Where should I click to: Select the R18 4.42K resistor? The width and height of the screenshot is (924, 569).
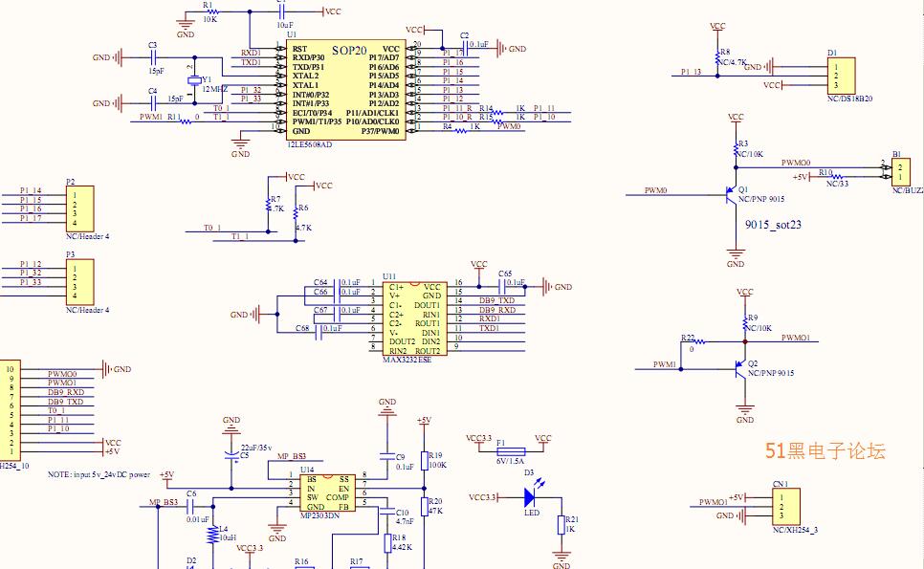point(387,543)
